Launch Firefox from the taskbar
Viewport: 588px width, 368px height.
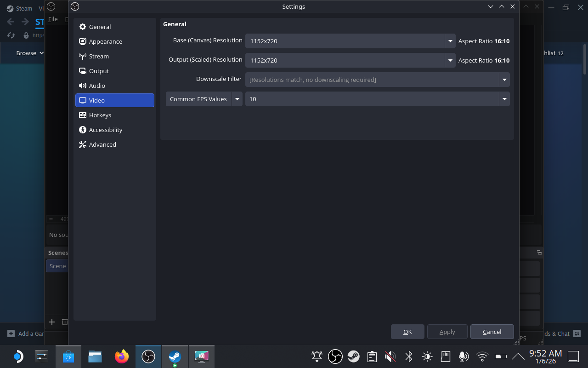coord(121,356)
